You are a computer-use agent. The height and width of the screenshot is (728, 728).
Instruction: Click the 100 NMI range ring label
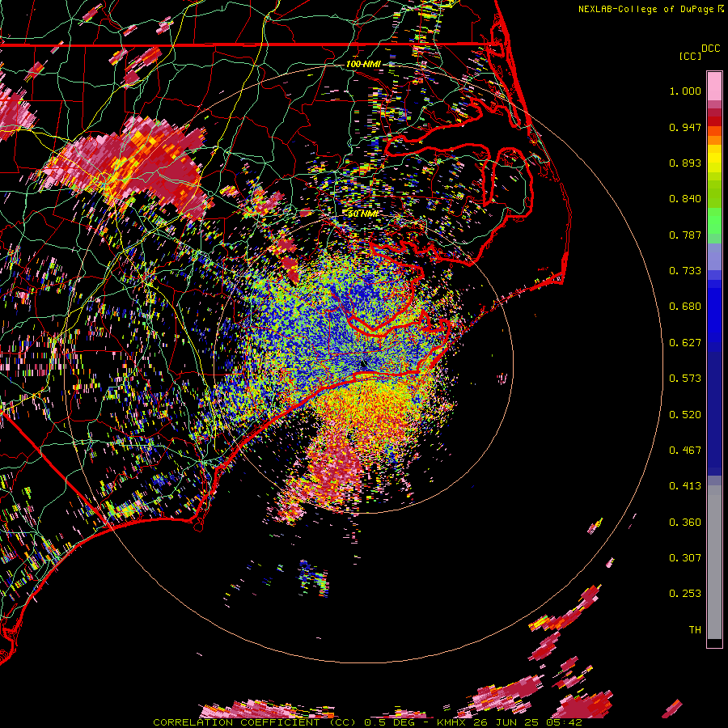(x=363, y=64)
